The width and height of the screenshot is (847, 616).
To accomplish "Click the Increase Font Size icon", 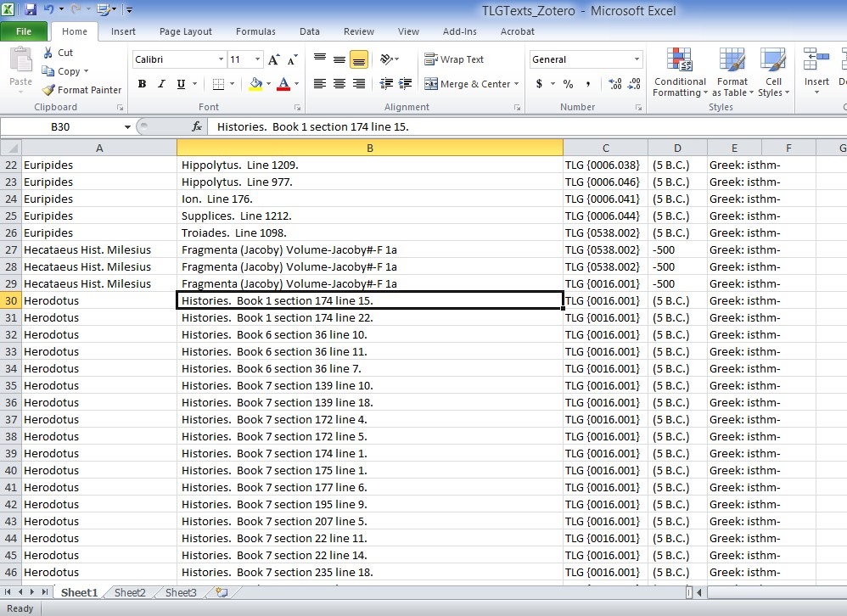I will 273,59.
